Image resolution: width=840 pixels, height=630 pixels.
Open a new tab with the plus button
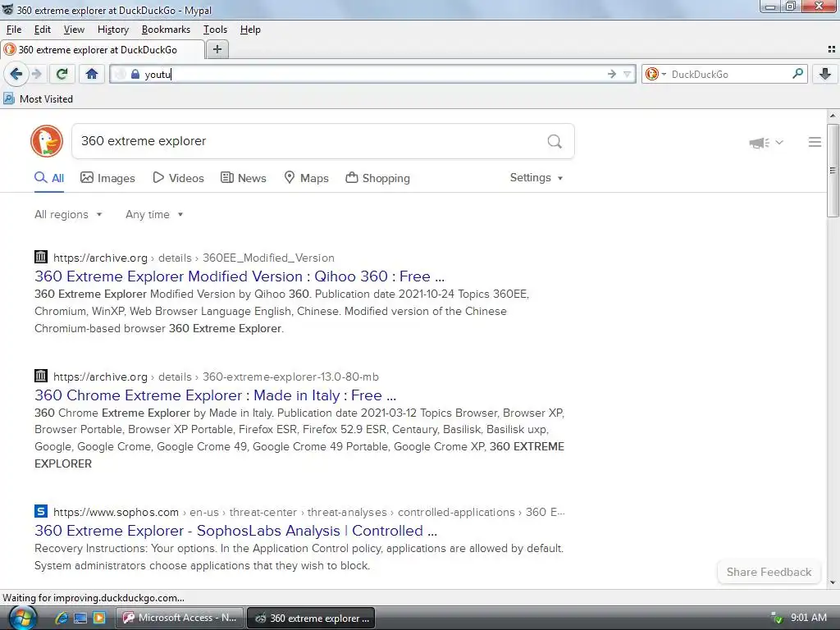(x=217, y=49)
